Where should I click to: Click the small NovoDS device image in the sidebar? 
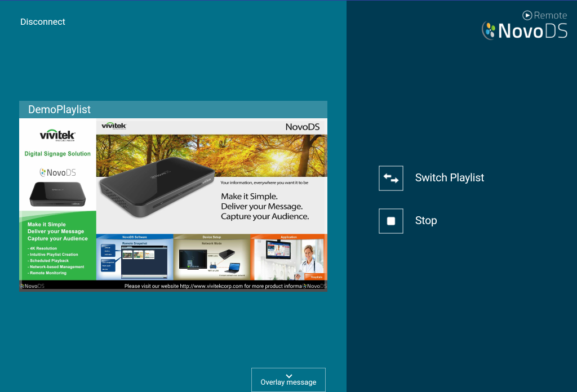coord(57,194)
